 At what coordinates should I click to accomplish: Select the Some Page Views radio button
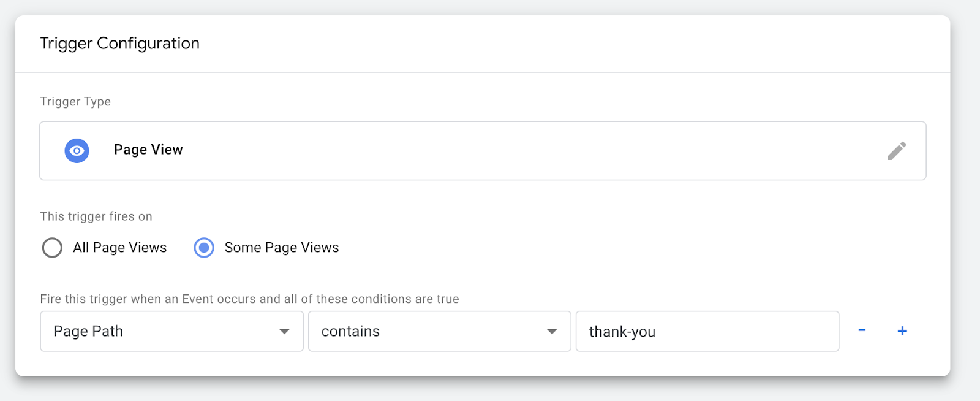point(204,248)
